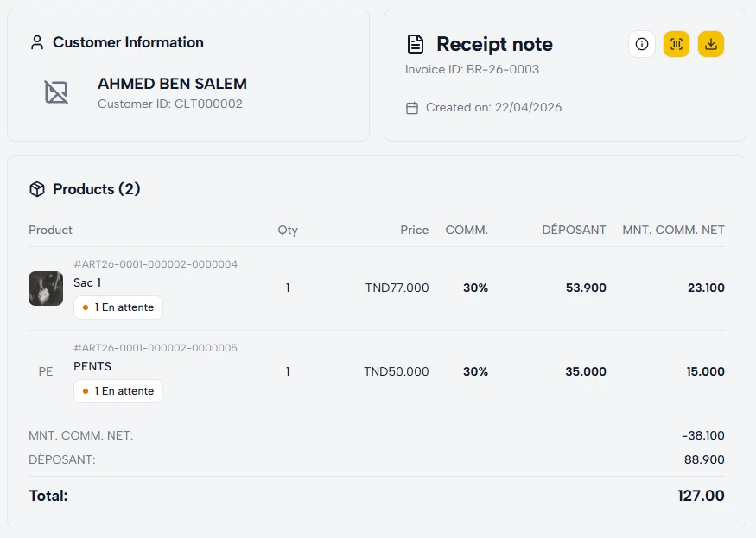This screenshot has height=538, width=756.
Task: Select customer name AHMED BEN SALEM
Action: point(172,84)
